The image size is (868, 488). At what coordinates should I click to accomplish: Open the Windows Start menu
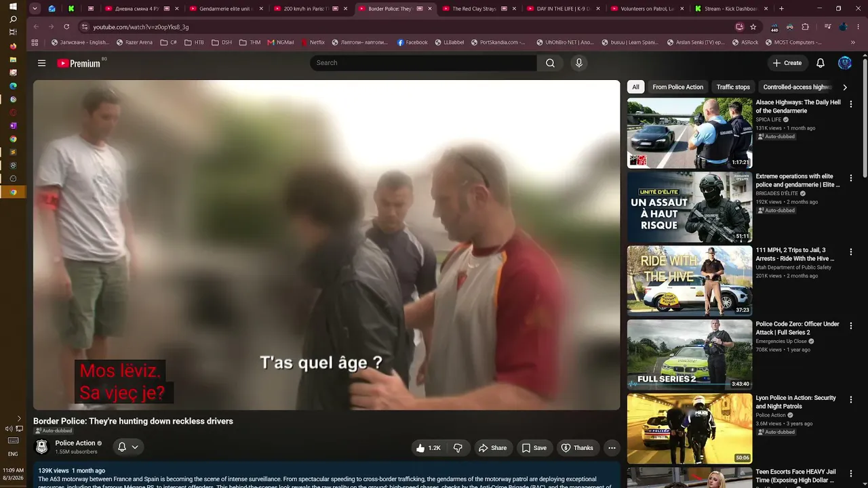click(13, 7)
